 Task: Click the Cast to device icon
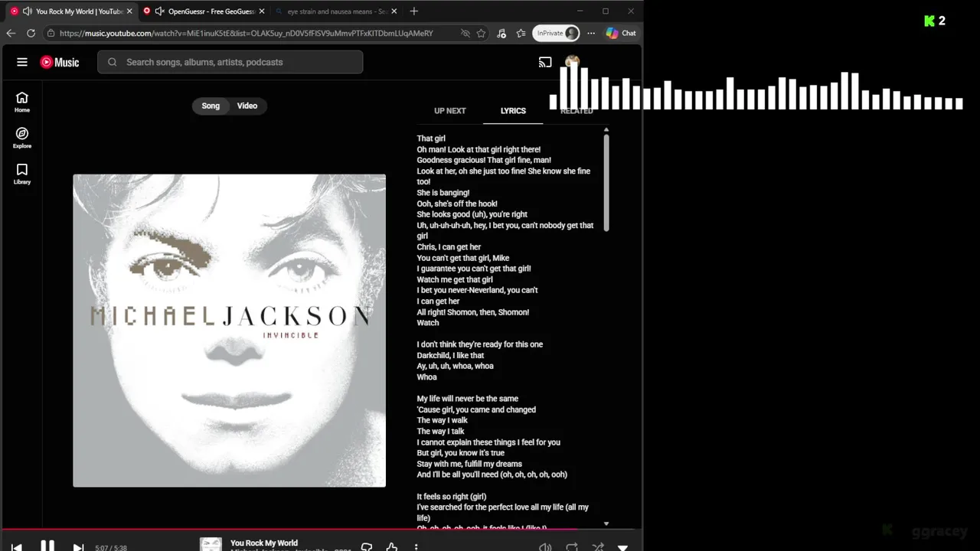click(x=545, y=62)
